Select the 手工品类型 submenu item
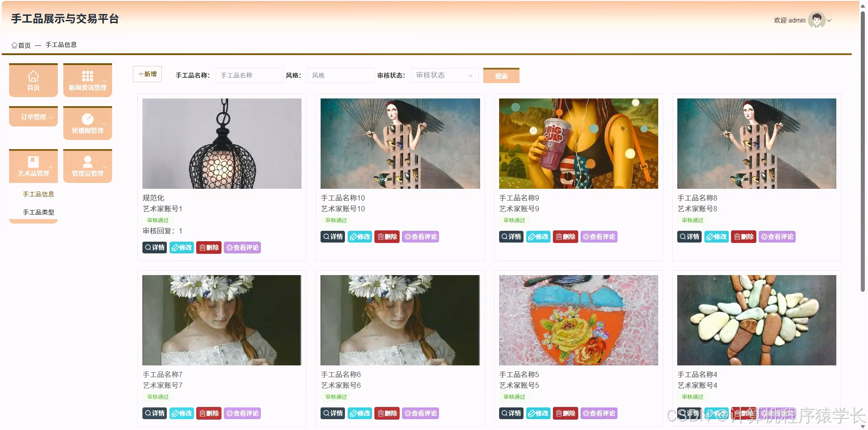This screenshot has height=430, width=868. 38,212
